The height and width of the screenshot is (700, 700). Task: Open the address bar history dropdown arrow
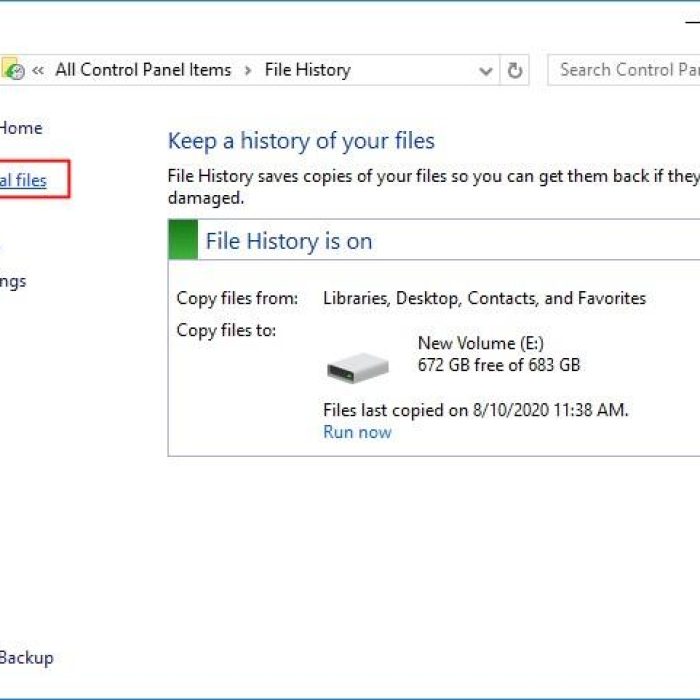tap(486, 71)
